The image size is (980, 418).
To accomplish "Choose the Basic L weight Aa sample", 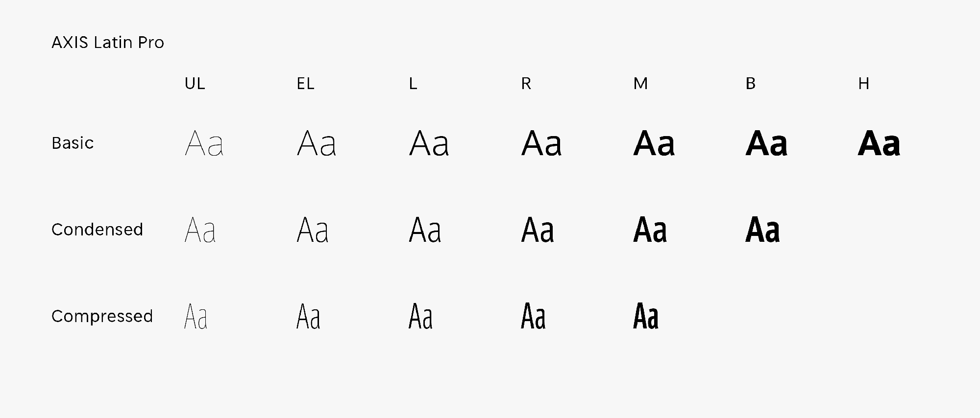I will pos(429,143).
